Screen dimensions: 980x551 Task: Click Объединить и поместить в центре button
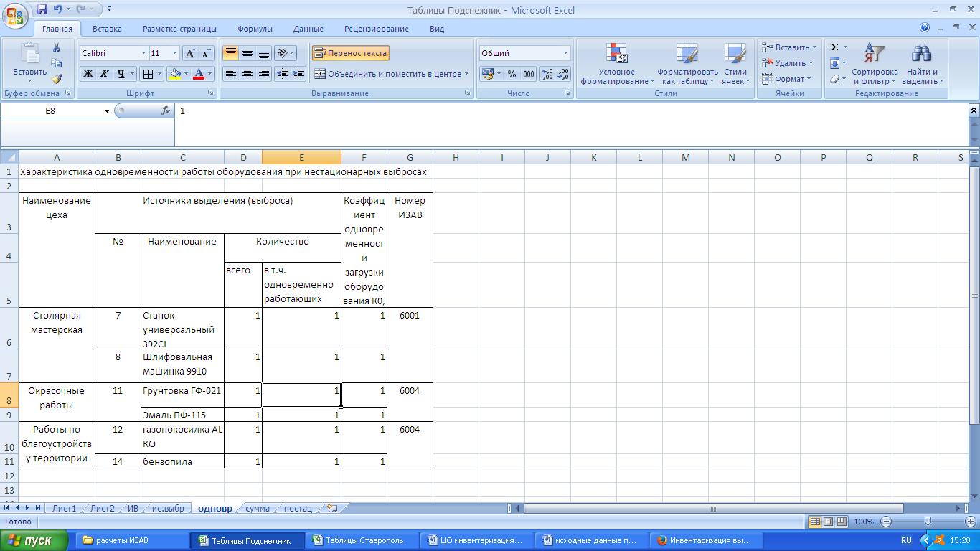pos(387,74)
